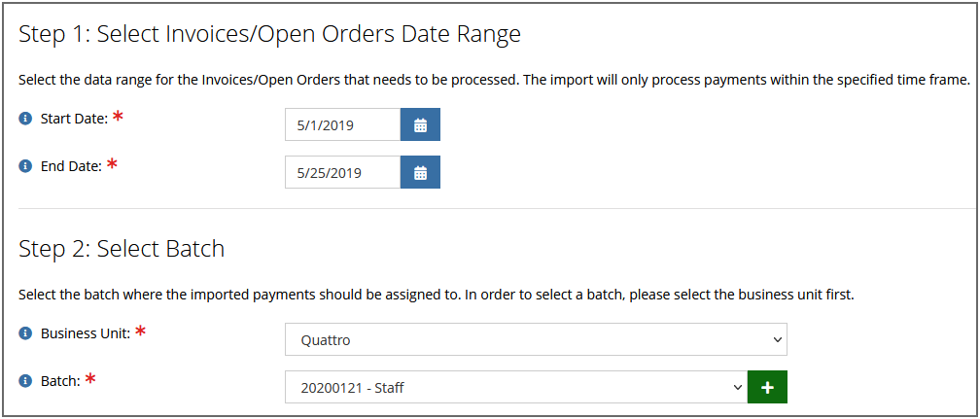Screen dimensions: 980x419
Task: Expand the Batch dropdown showing 20200121 - Staff
Action: 516,387
